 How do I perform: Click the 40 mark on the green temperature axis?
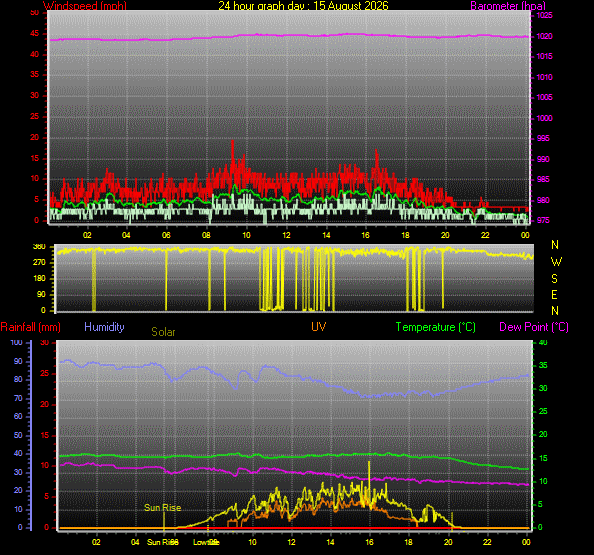point(543,342)
